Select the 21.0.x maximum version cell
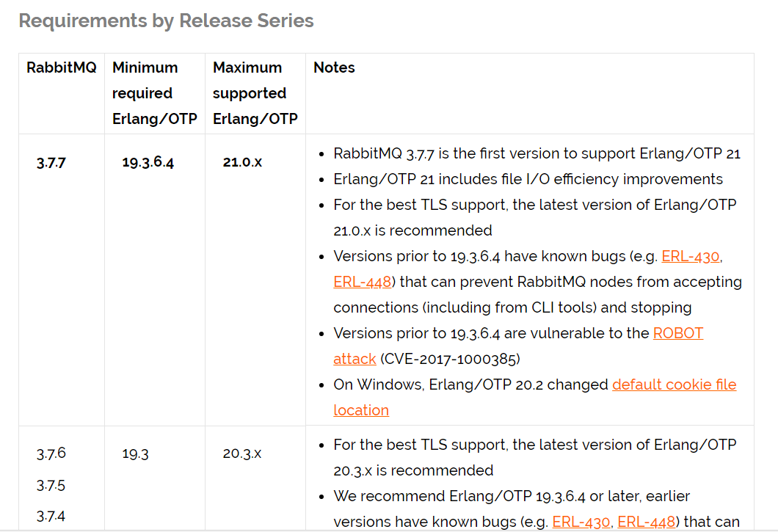The width and height of the screenshot is (778, 532). pyautogui.click(x=242, y=162)
